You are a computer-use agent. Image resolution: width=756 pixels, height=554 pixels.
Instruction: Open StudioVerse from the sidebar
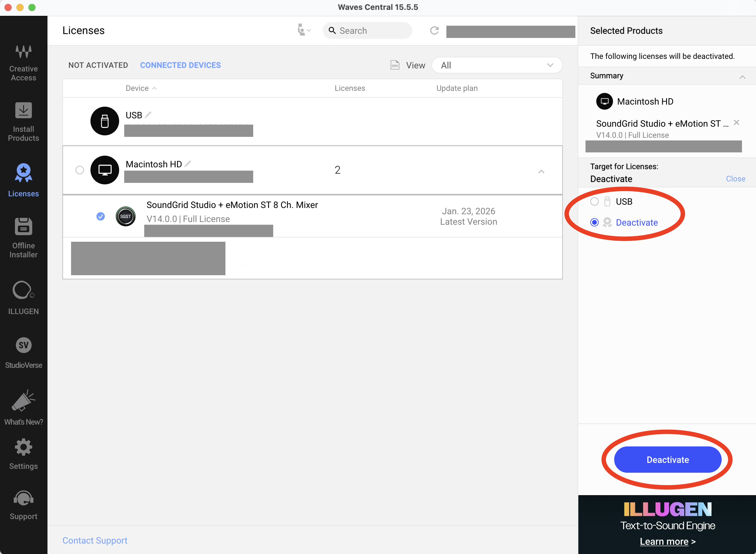[24, 353]
